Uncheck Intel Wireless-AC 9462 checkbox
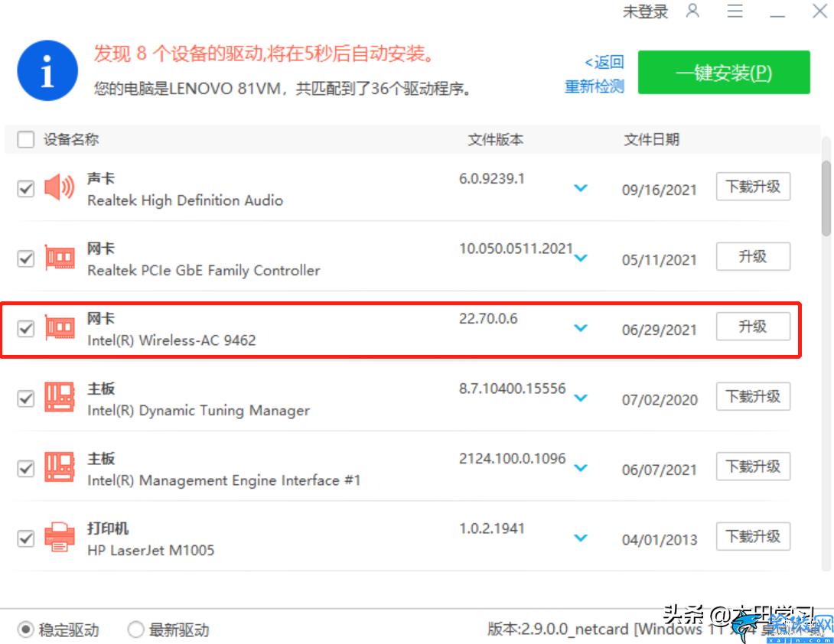 pos(25,328)
